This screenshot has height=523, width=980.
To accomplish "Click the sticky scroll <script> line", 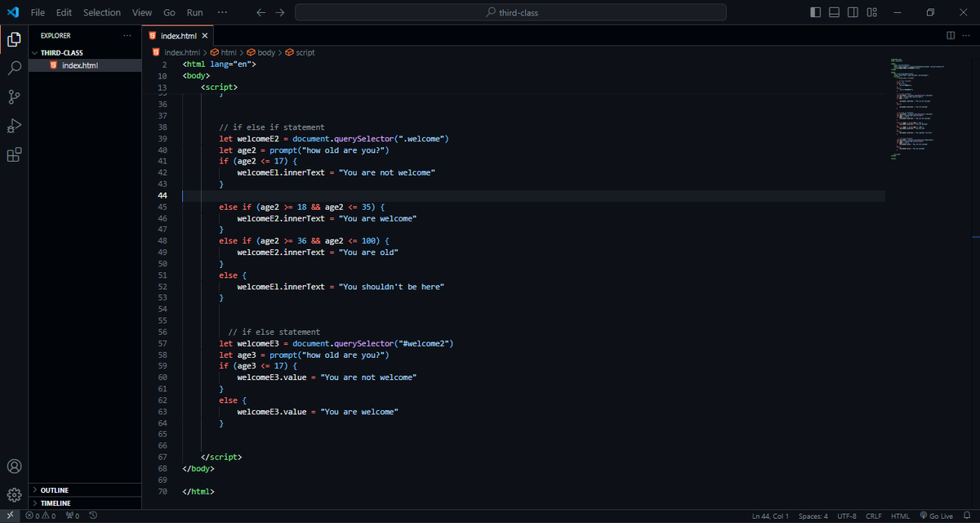I will (219, 87).
